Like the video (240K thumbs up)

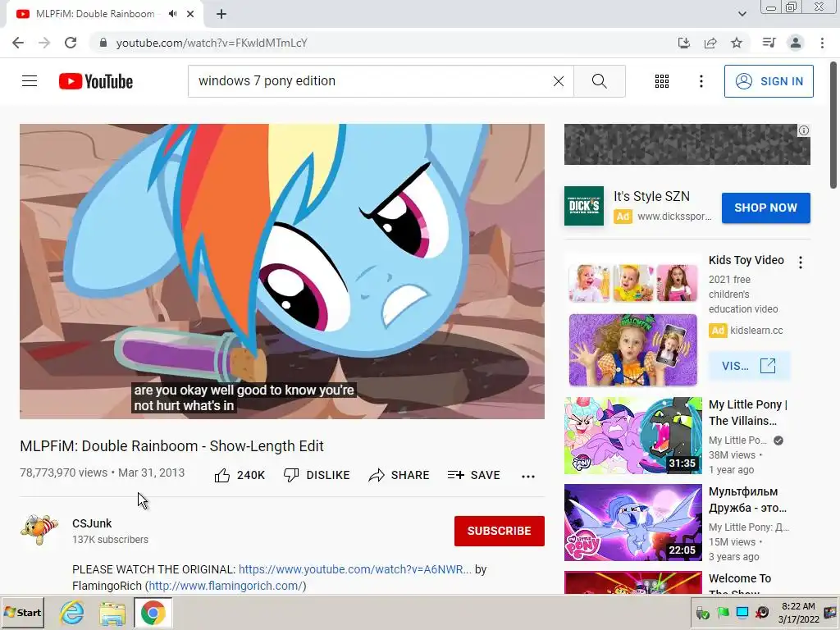[x=240, y=475]
